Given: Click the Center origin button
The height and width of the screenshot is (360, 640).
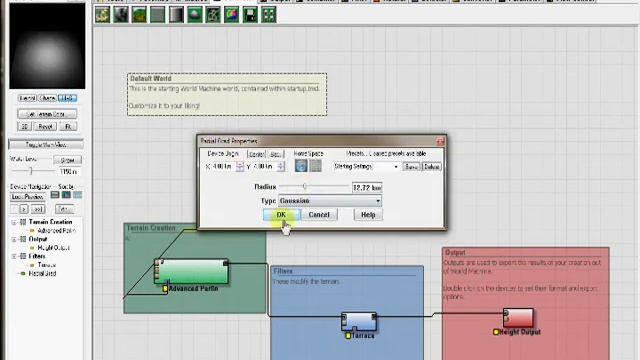Looking at the screenshot, I should (256, 154).
